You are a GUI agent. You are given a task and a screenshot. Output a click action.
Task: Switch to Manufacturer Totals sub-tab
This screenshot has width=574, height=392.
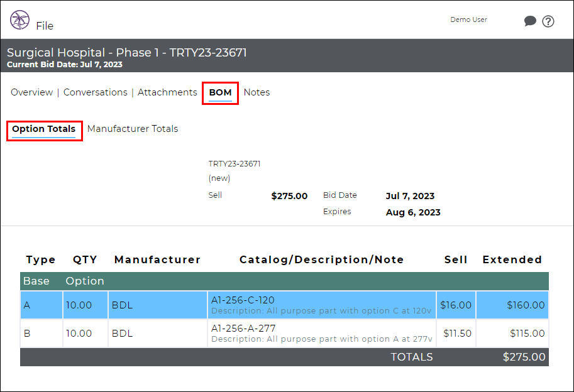point(133,129)
